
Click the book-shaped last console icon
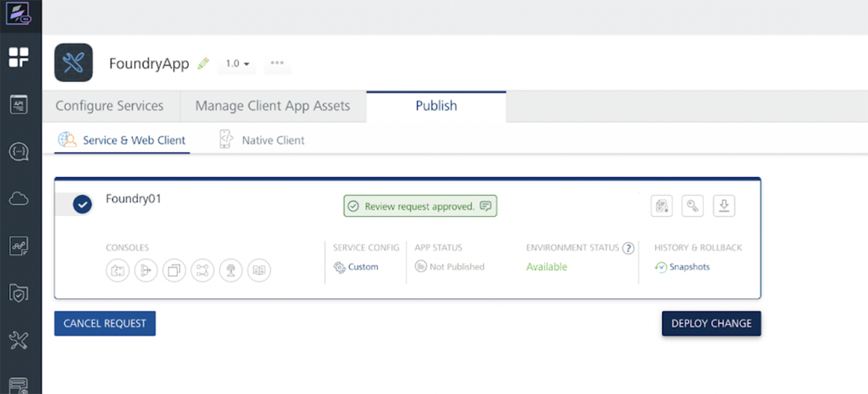click(259, 271)
